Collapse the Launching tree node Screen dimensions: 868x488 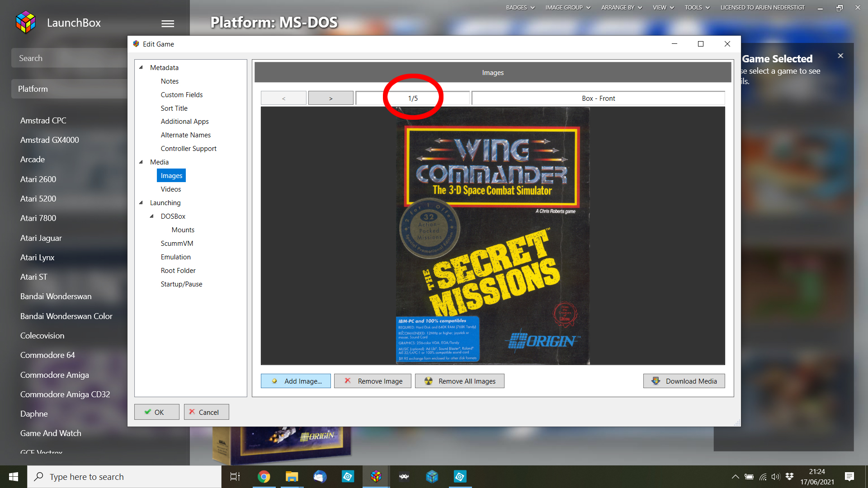[141, 202]
